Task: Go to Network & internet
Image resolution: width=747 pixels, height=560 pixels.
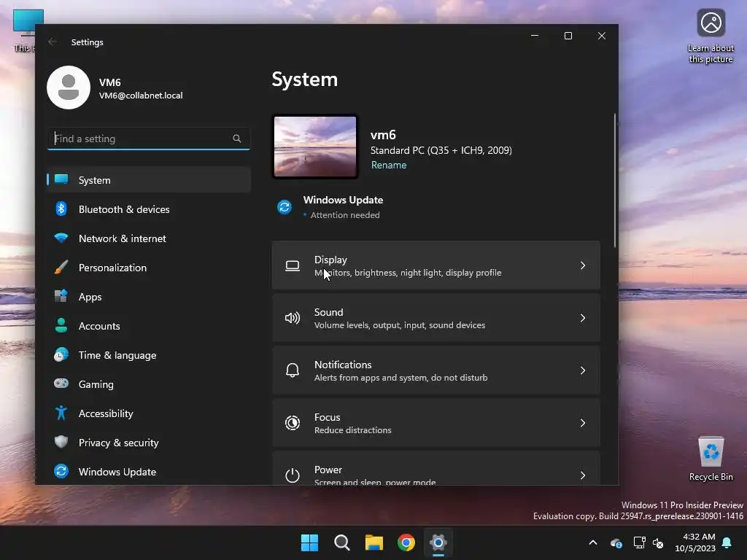Action: click(149, 238)
